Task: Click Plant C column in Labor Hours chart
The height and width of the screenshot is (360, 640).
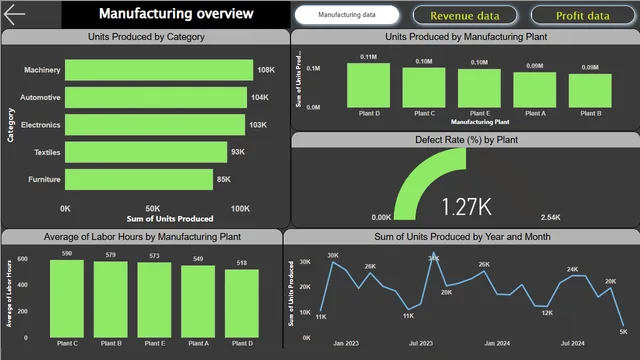Action: [x=67, y=299]
